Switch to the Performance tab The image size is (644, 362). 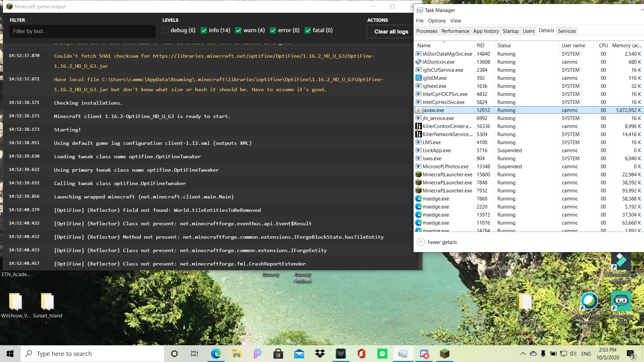pos(455,31)
